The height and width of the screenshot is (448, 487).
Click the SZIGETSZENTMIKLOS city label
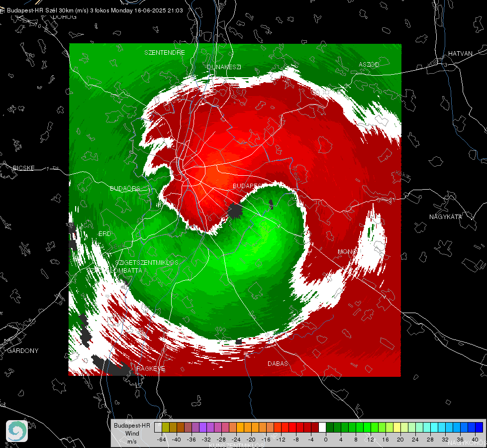pos(147,262)
